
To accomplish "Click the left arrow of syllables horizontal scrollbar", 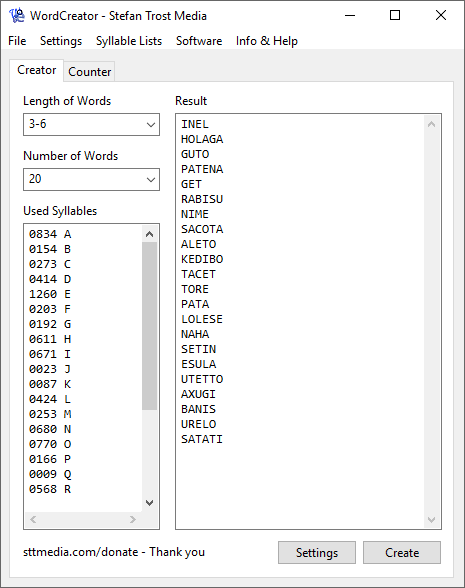I will 33,519.
